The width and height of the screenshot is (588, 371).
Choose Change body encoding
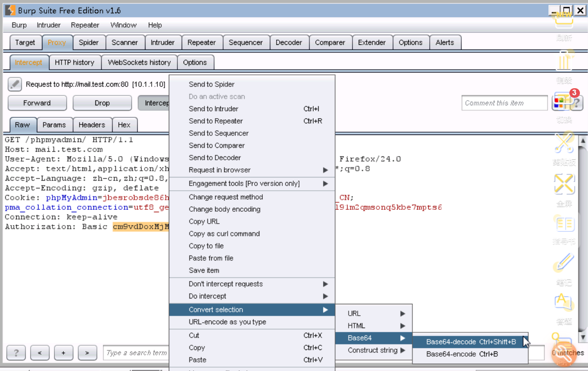pos(252,209)
